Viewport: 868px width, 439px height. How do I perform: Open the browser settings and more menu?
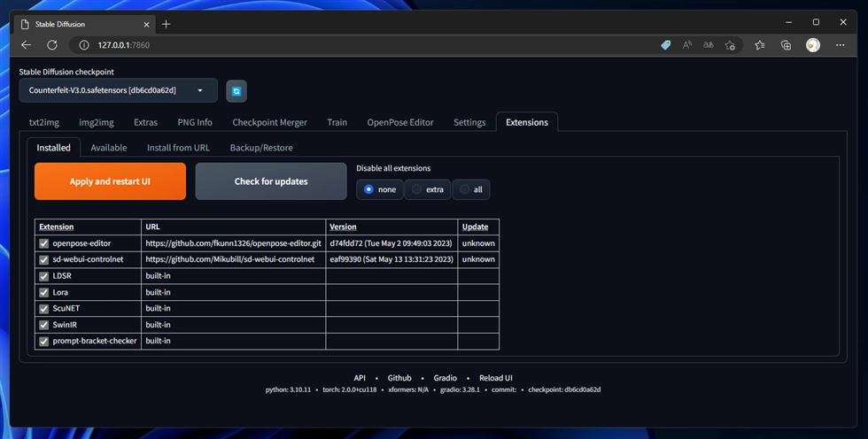(x=841, y=45)
